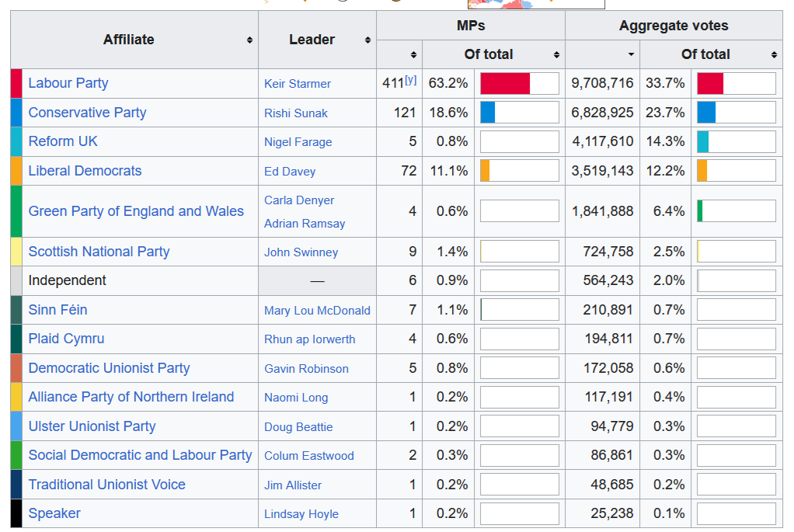Toggle Aggregate votes count sort arrow
Viewport: 794px width, 532px height.
pos(631,54)
